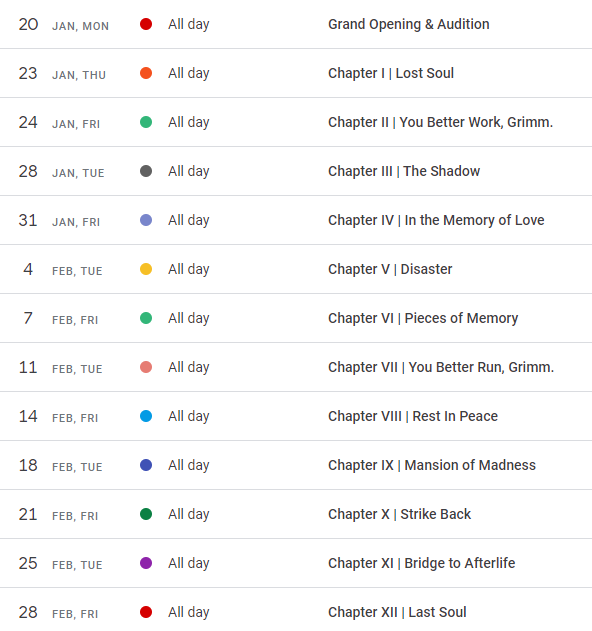Open the Grand Opening & Audition event
The height and width of the screenshot is (631, 592).
coord(408,24)
